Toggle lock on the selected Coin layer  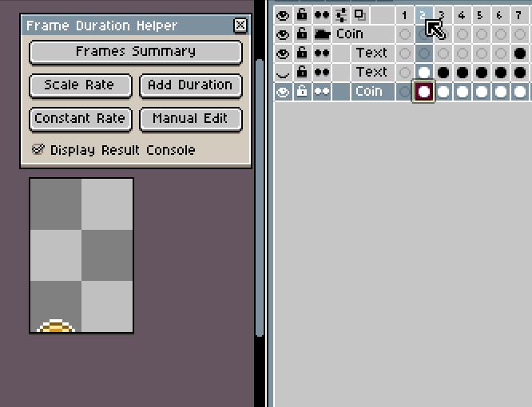[302, 92]
